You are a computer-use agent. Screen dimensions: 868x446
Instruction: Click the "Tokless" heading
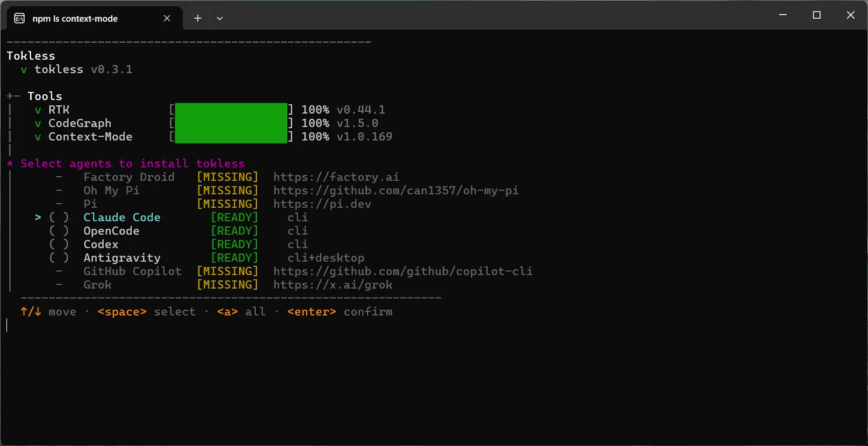coord(31,56)
